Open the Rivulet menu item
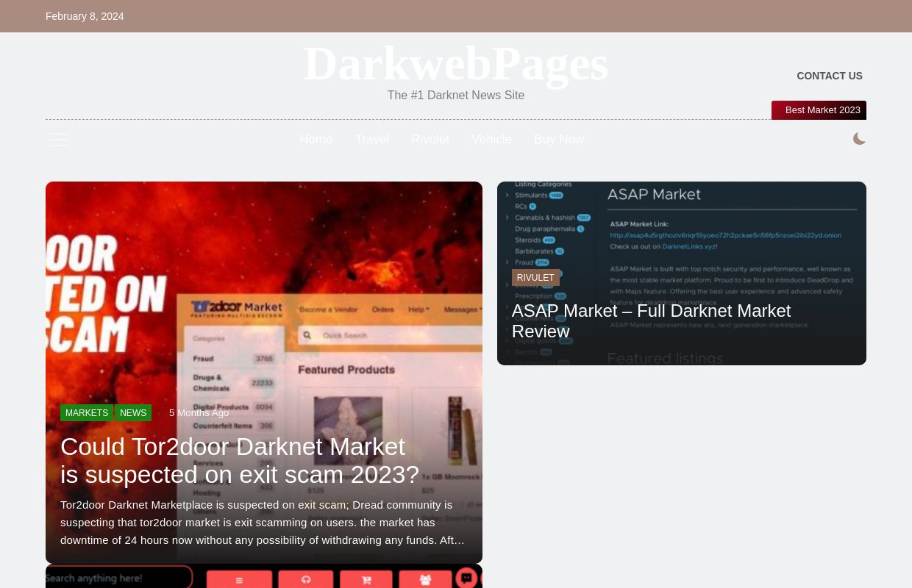The height and width of the screenshot is (588, 912). click(430, 140)
